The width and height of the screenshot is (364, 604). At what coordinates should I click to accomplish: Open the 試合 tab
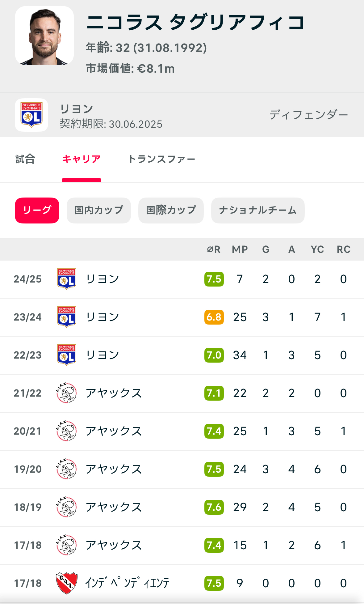[x=25, y=159]
